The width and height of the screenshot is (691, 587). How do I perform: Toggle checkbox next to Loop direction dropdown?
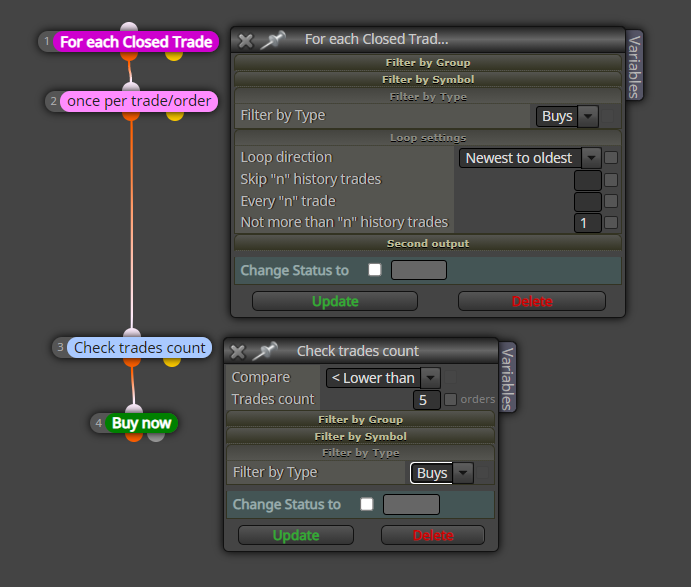(611, 158)
